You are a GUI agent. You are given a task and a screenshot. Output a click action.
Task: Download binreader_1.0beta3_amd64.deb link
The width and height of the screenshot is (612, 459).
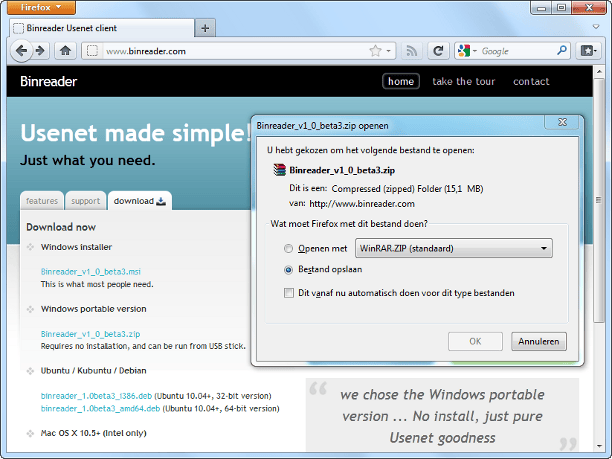click(100, 409)
